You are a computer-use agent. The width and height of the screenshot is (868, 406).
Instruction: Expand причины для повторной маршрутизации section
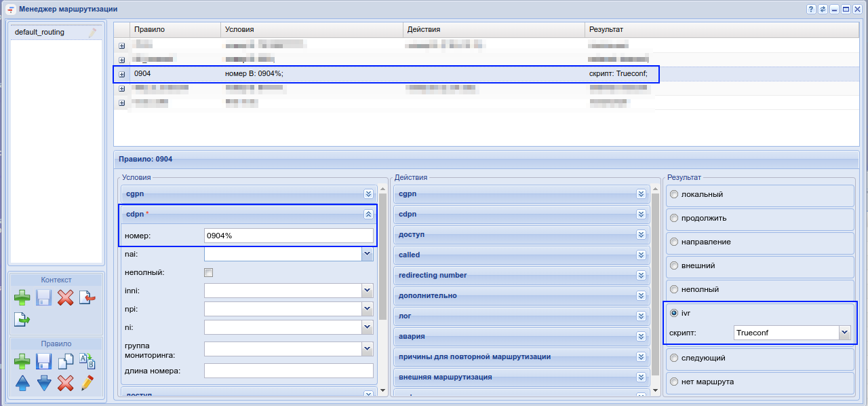pyautogui.click(x=641, y=356)
